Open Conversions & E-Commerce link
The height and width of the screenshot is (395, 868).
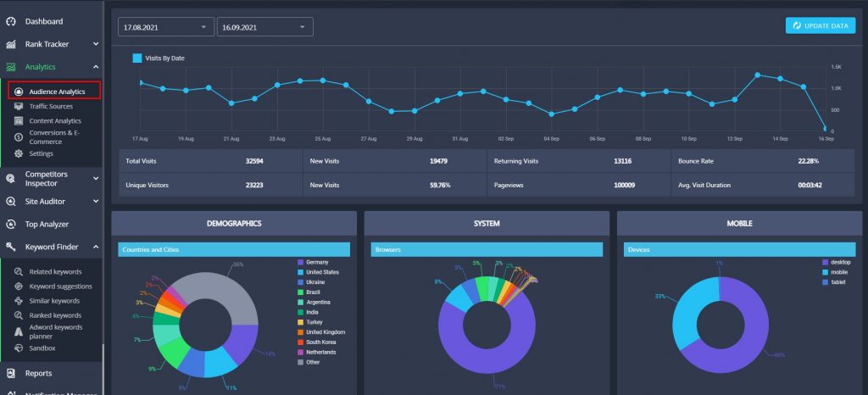click(x=55, y=137)
